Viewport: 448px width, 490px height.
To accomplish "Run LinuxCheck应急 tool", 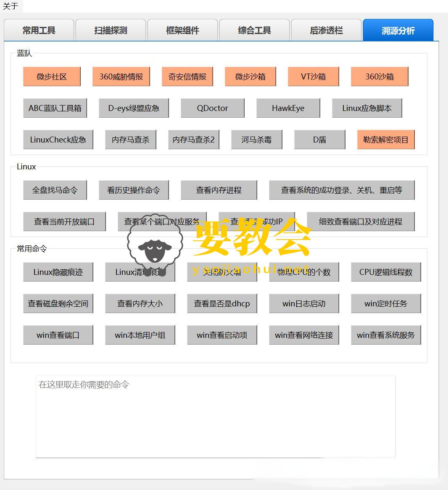I will [x=58, y=140].
